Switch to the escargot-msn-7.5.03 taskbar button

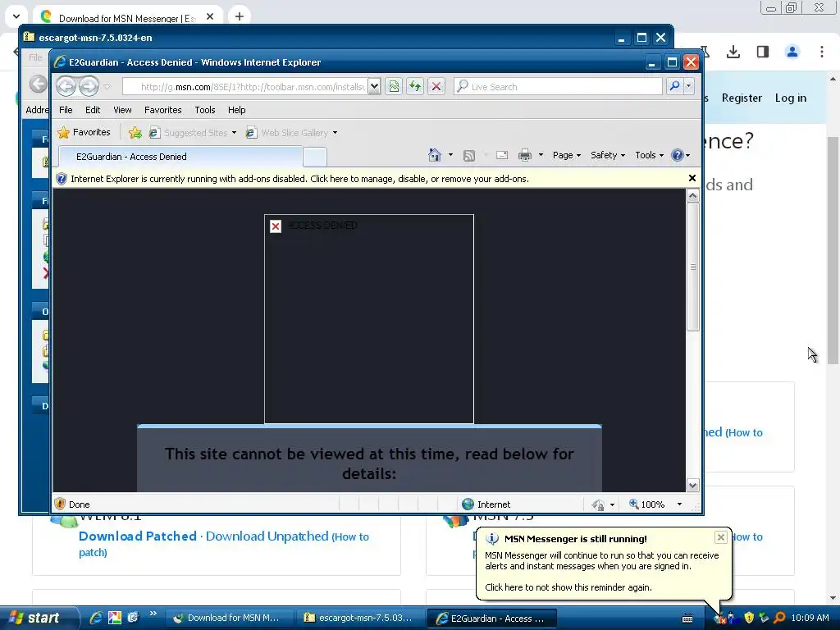tap(359, 618)
